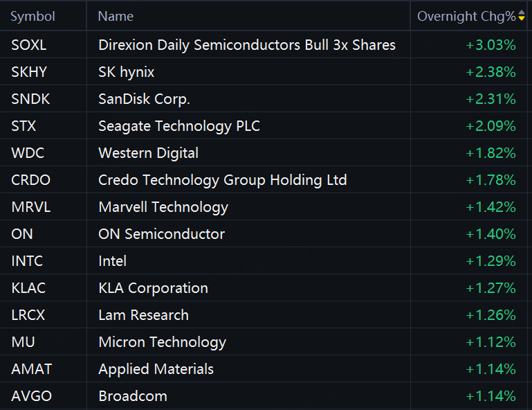The height and width of the screenshot is (410, 532).
Task: Click the LRCX ticker
Action: [28, 315]
